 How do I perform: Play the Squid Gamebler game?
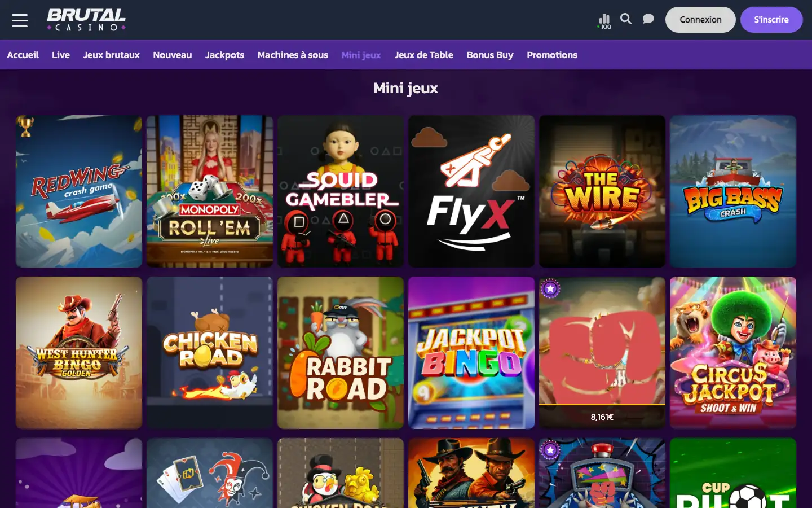[341, 191]
